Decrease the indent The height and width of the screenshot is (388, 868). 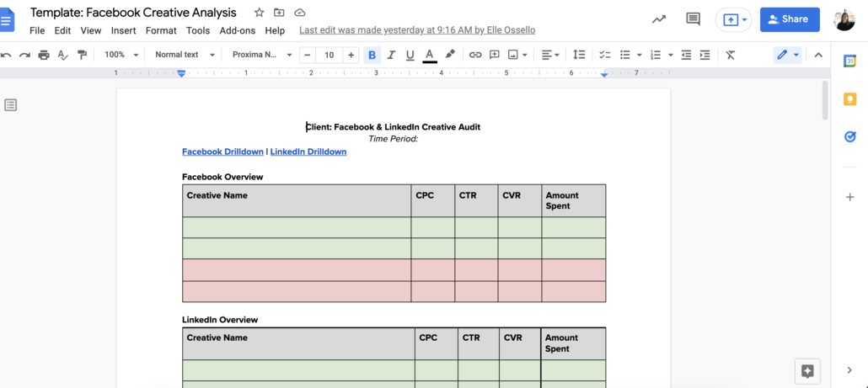coord(687,55)
